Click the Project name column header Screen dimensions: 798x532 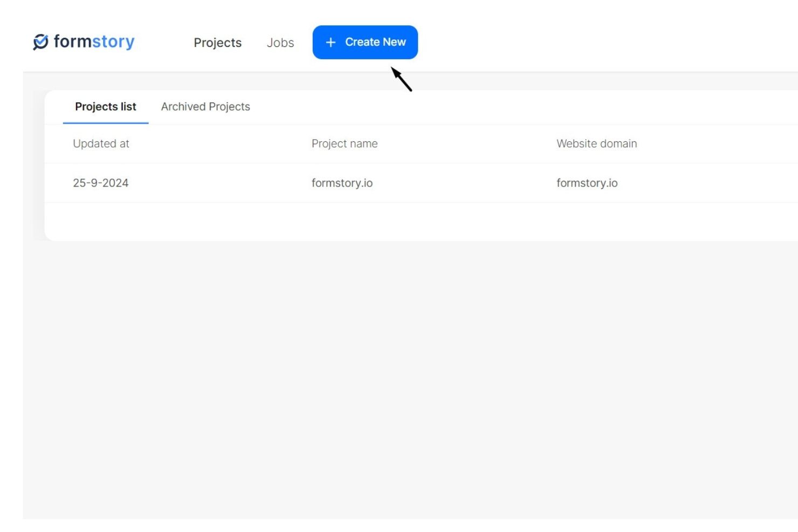(345, 143)
